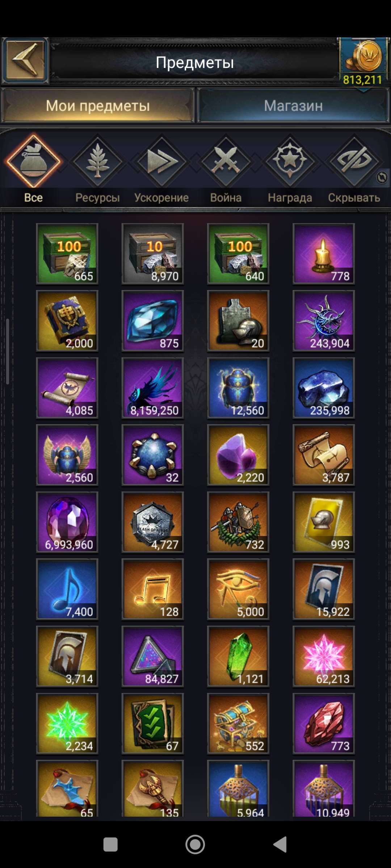
Task: Choose the scarab beetle item 12,560
Action: tap(238, 388)
